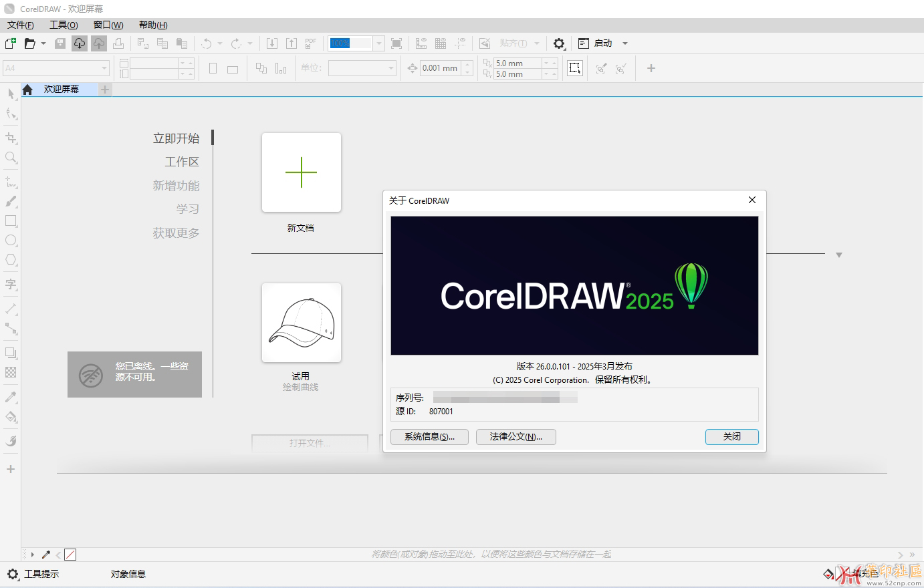This screenshot has height=588, width=924.
Task: Expand the triangle arrow beside recent section
Action: (838, 255)
